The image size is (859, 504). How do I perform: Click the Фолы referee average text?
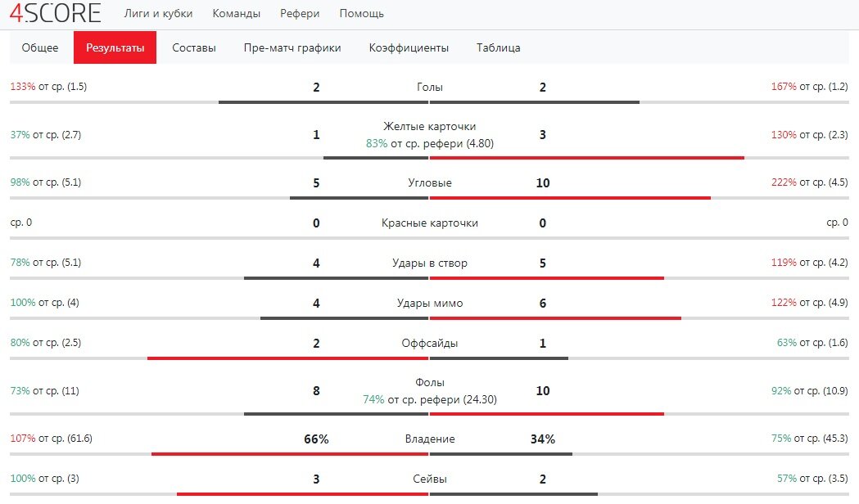(x=429, y=399)
